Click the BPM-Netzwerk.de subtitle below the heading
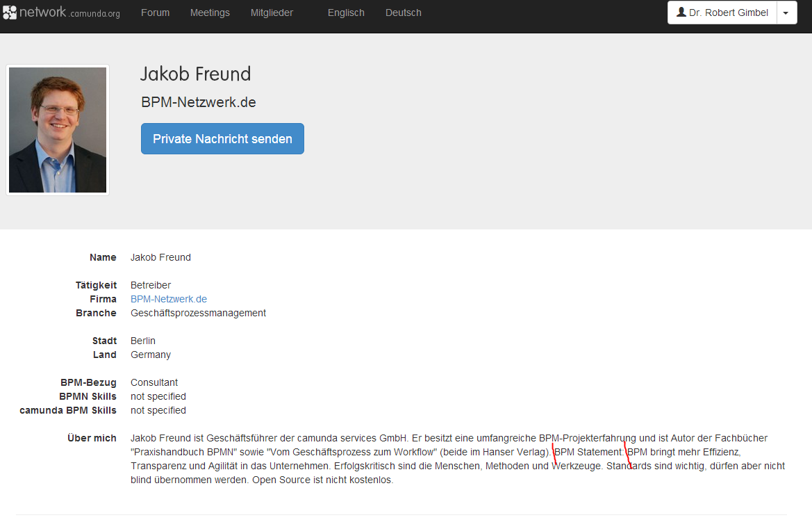812x520 pixels. point(199,102)
